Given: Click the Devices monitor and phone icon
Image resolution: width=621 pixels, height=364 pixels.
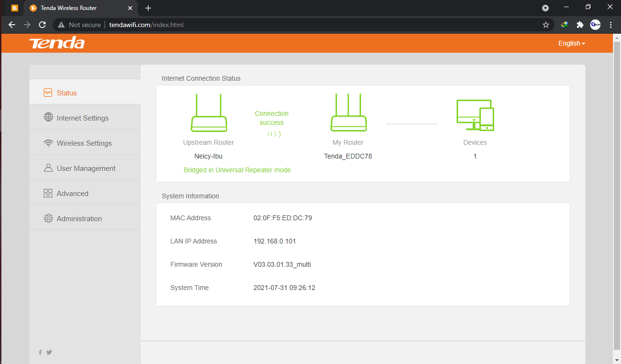Looking at the screenshot, I should tap(475, 115).
